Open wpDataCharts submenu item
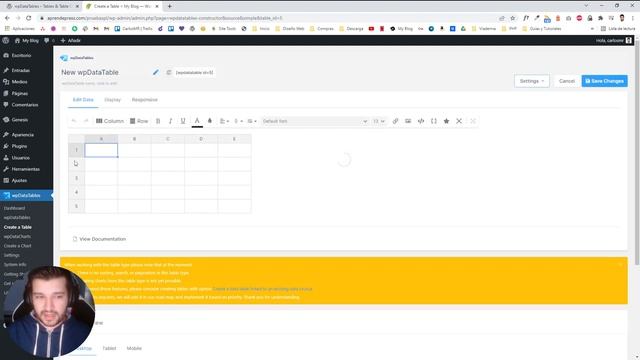Viewport: 640px width, 360px height. (x=17, y=236)
